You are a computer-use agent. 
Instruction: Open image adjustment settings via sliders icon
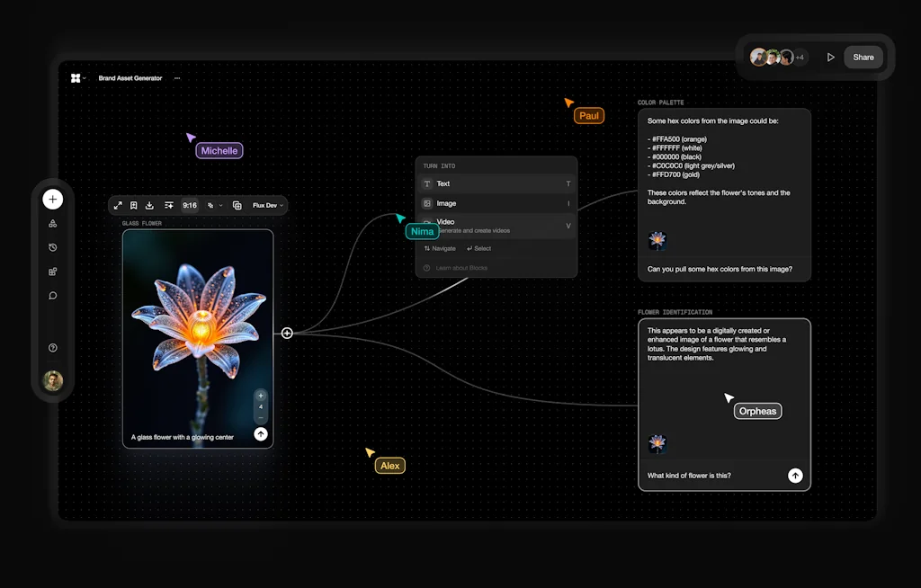pos(168,205)
